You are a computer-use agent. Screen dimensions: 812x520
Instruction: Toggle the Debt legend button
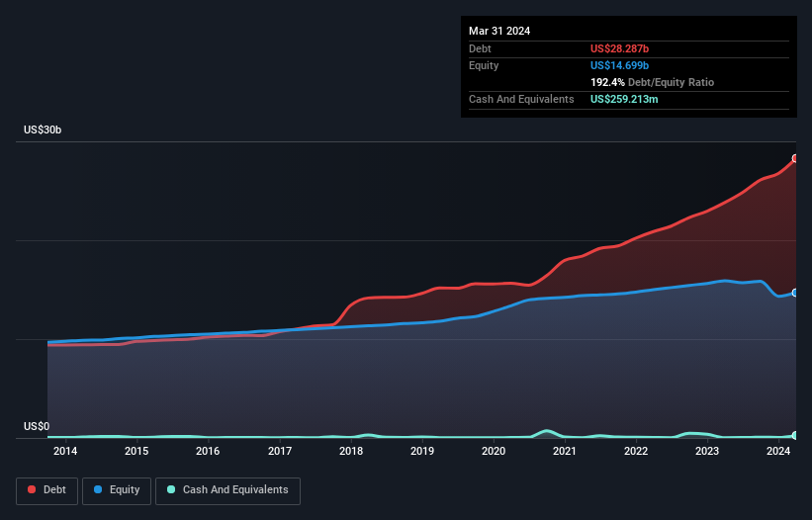pos(46,490)
